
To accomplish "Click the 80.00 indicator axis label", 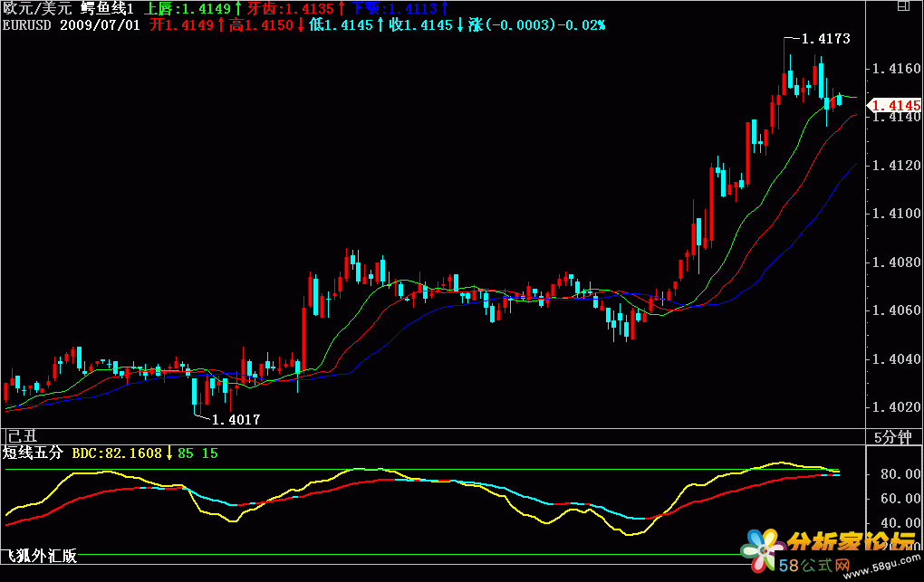I will point(900,474).
